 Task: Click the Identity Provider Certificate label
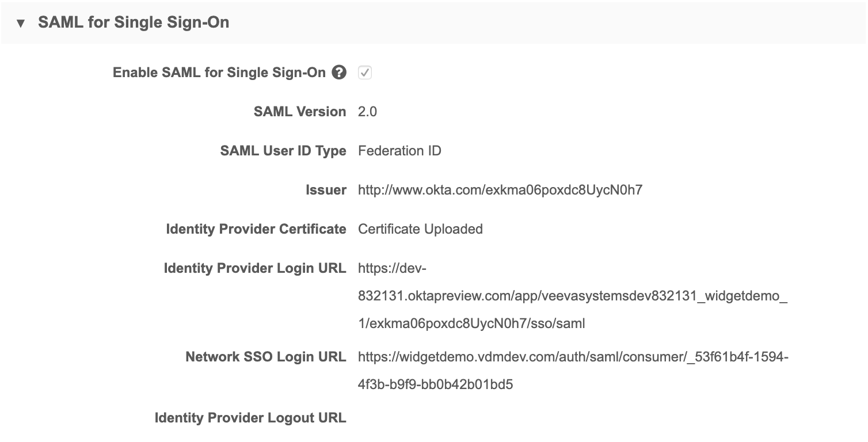tap(256, 229)
